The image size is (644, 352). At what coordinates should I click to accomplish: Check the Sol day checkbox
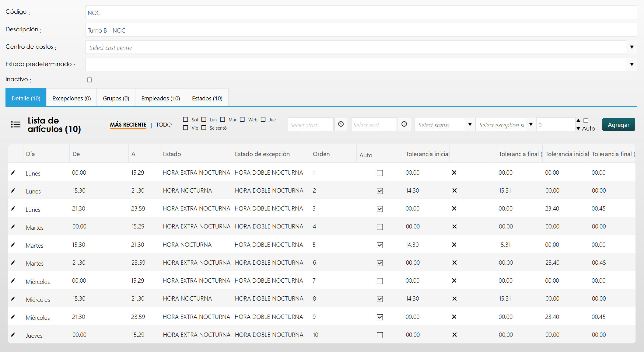pyautogui.click(x=186, y=119)
